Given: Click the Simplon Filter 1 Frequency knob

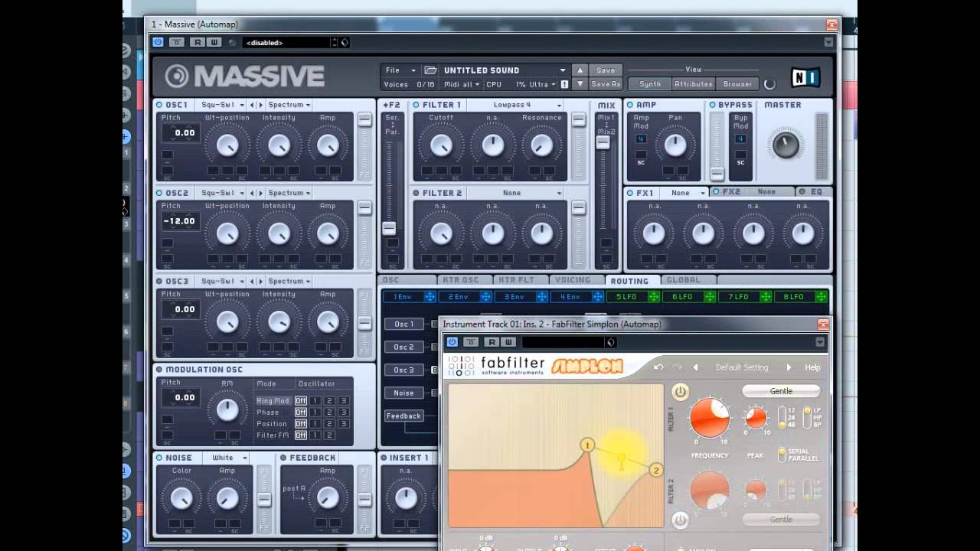Looking at the screenshot, I should 710,419.
